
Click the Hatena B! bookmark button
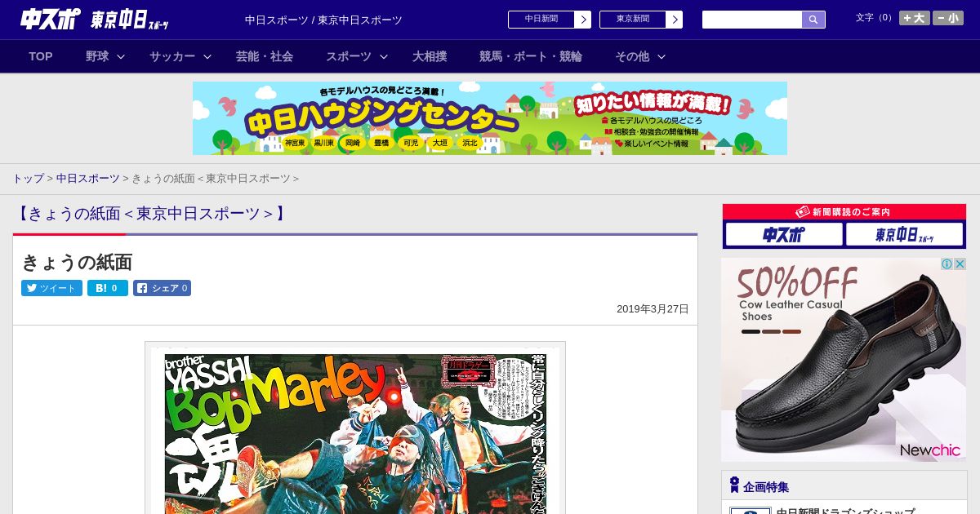(108, 288)
